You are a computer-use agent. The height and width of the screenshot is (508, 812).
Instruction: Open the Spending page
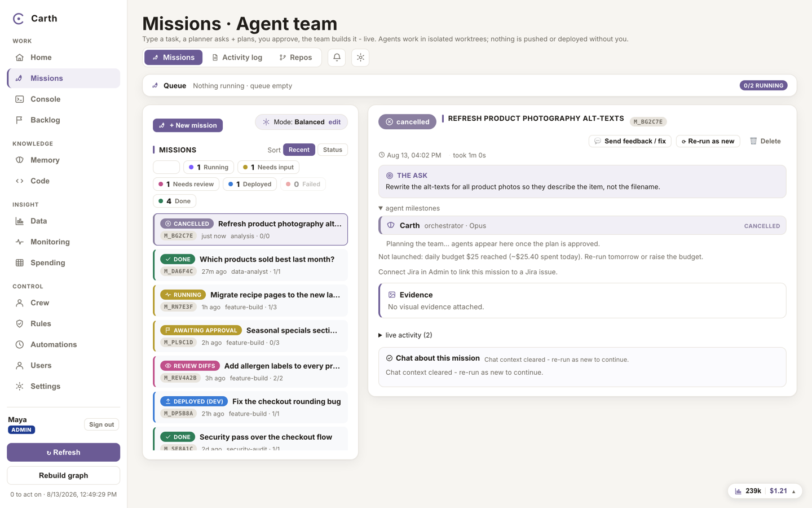(63, 263)
